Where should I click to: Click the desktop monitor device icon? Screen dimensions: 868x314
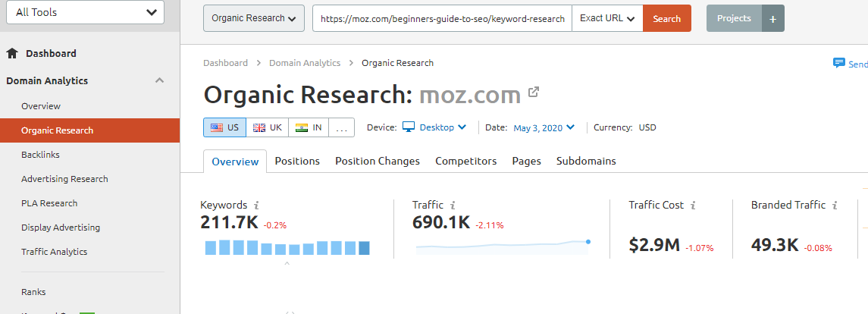point(409,127)
